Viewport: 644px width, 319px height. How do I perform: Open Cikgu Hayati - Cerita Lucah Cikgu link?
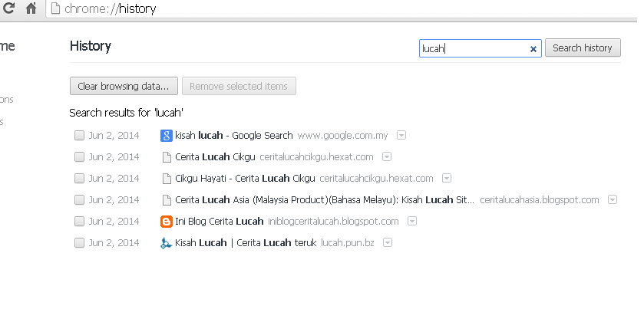245,178
